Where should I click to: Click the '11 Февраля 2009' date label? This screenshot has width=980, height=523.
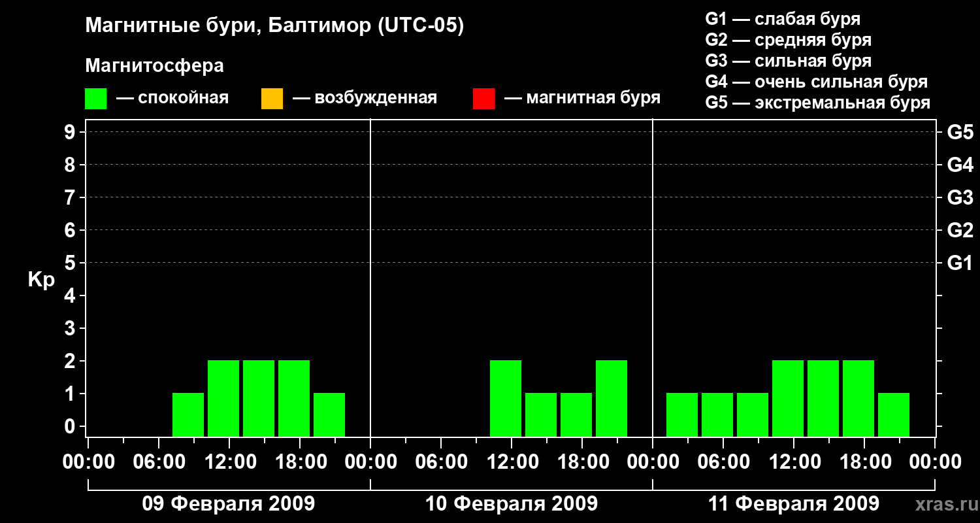point(794,503)
